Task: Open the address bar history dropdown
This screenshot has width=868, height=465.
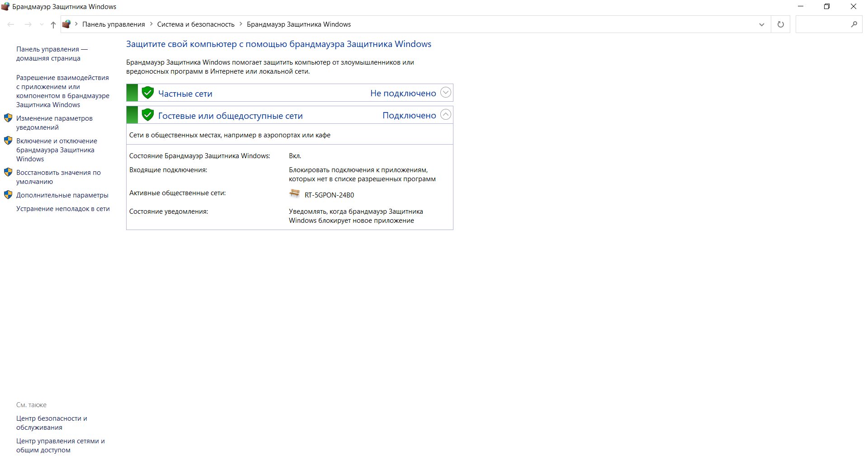Action: click(761, 24)
